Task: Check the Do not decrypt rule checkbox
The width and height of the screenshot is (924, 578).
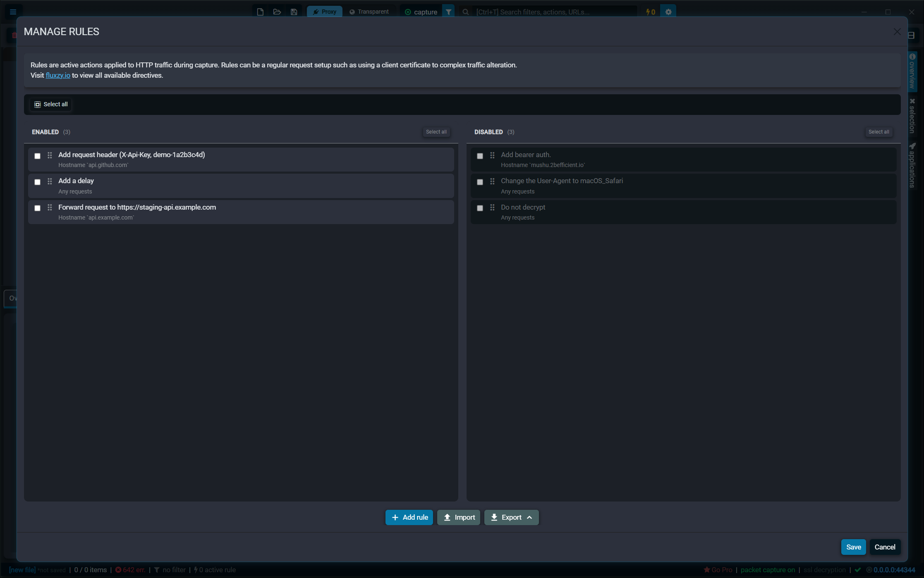Action: 480,208
